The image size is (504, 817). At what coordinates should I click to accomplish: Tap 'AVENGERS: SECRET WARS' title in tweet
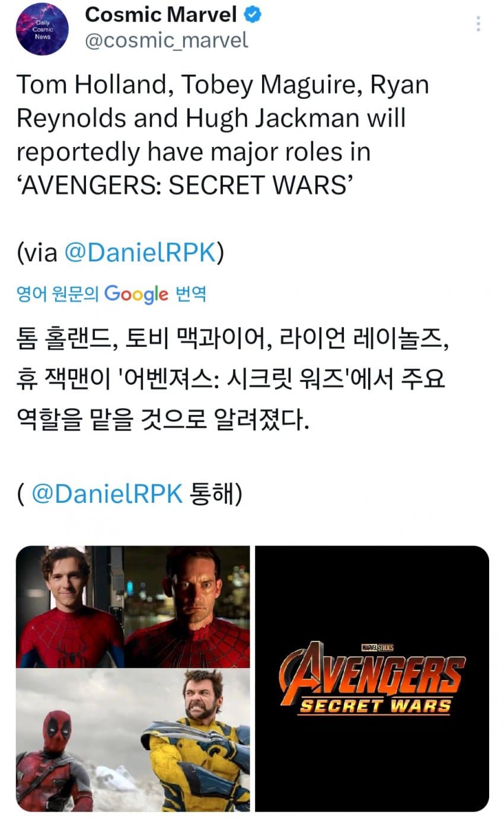coord(186,186)
